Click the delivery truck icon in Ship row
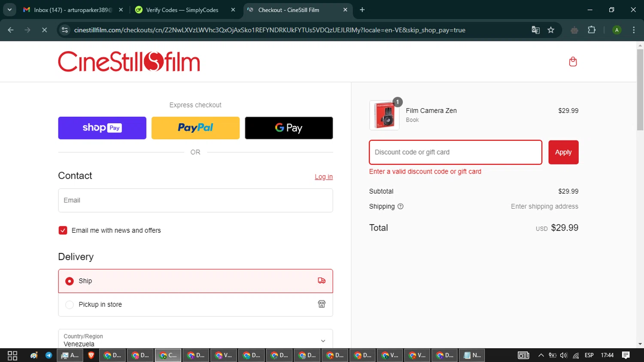Viewport: 644px width, 362px height. [322, 281]
